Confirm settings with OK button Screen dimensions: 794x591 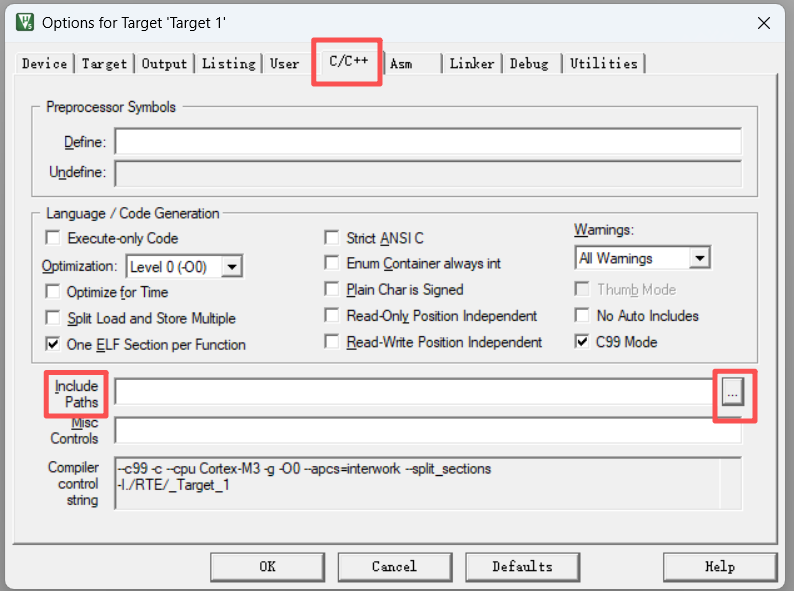(267, 567)
